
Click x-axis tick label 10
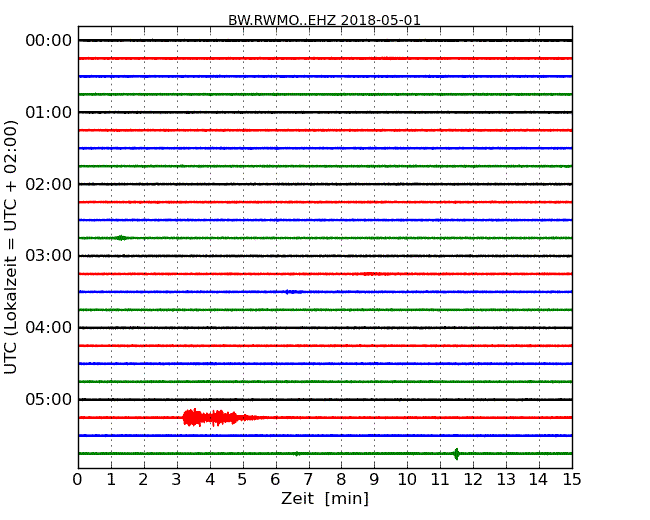(407, 480)
